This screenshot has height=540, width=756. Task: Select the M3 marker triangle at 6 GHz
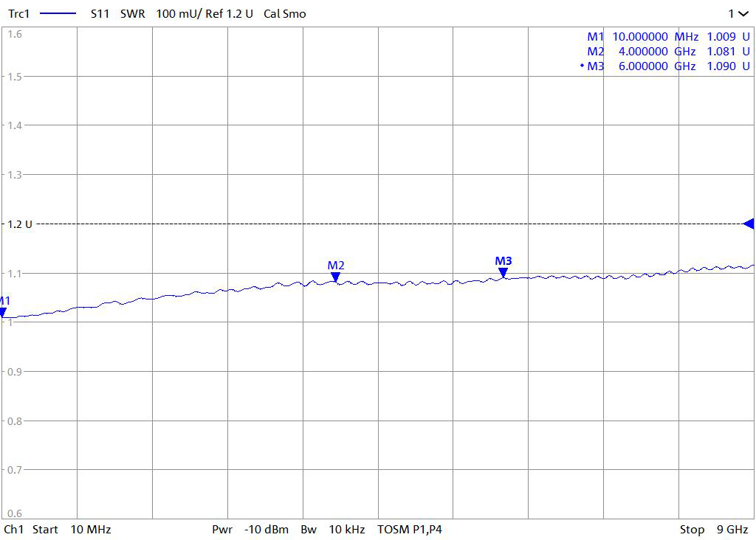[x=503, y=273]
